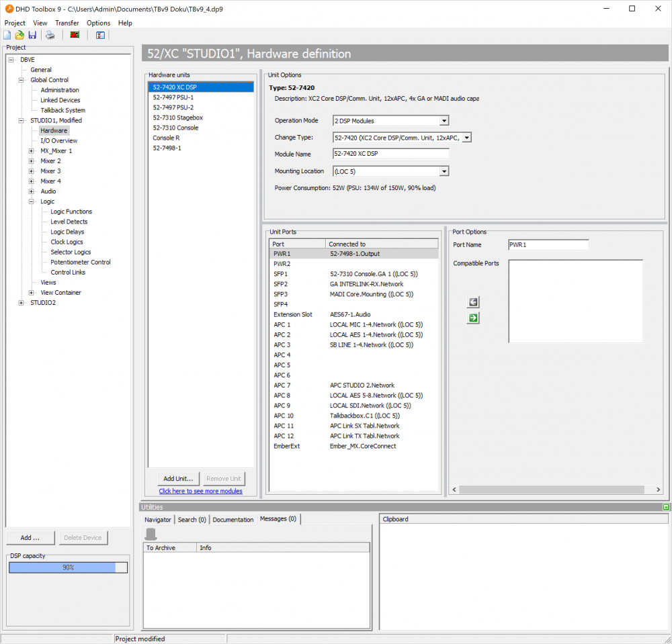
Task: Click the gray left arrow port button
Action: coord(473,303)
